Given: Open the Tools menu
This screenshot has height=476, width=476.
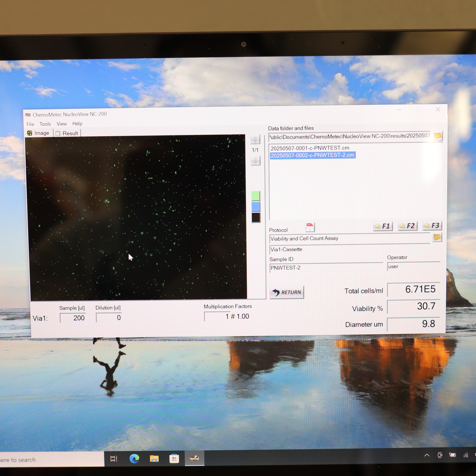Looking at the screenshot, I should (x=45, y=124).
